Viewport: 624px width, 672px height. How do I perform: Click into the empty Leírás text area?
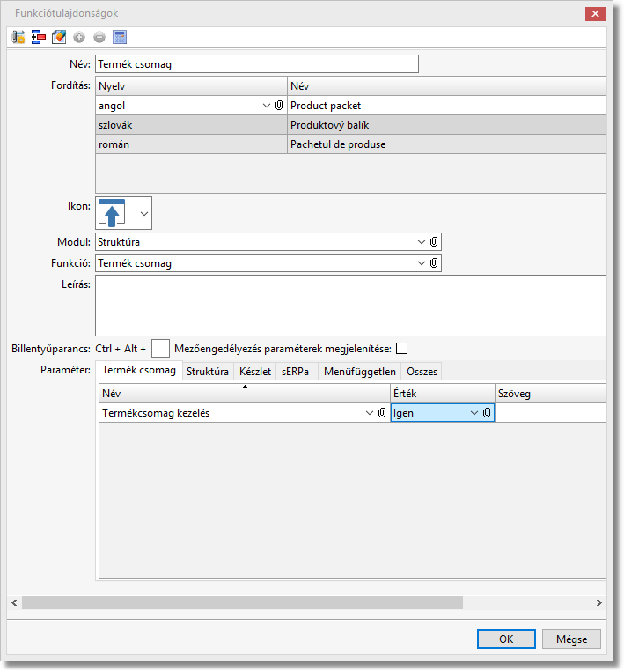(x=351, y=306)
